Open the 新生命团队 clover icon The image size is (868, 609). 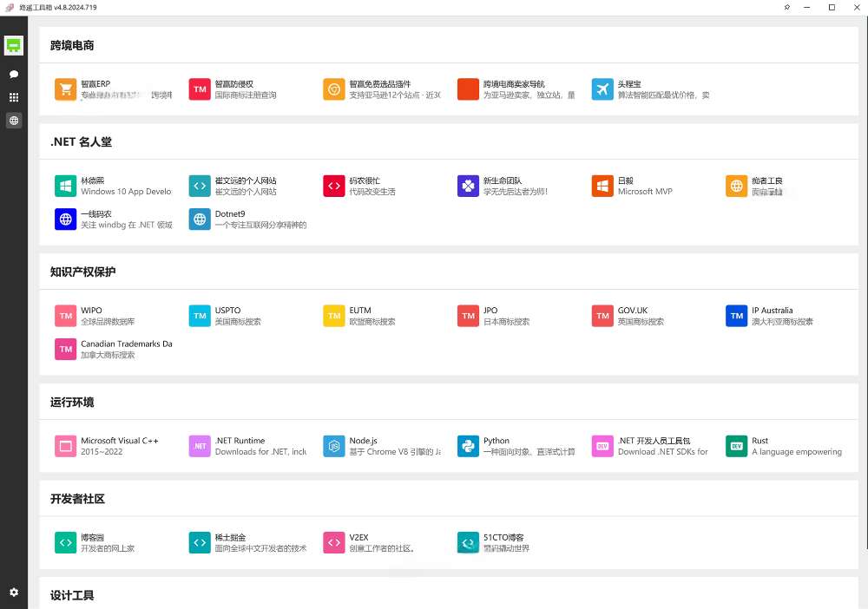point(469,186)
